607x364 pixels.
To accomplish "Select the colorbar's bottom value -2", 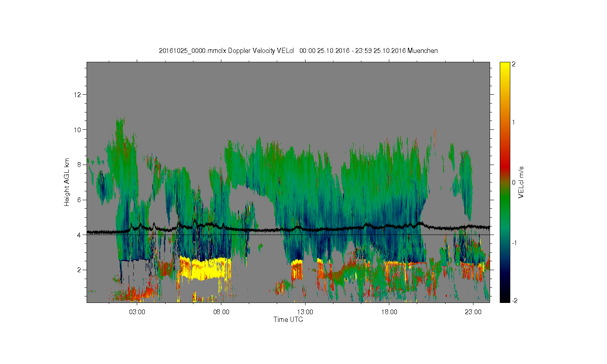I will [x=514, y=301].
